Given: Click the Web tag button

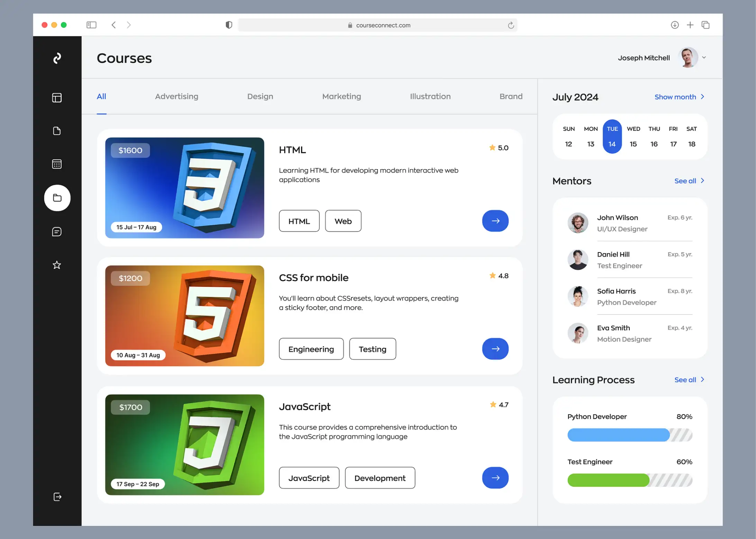Looking at the screenshot, I should coord(343,221).
